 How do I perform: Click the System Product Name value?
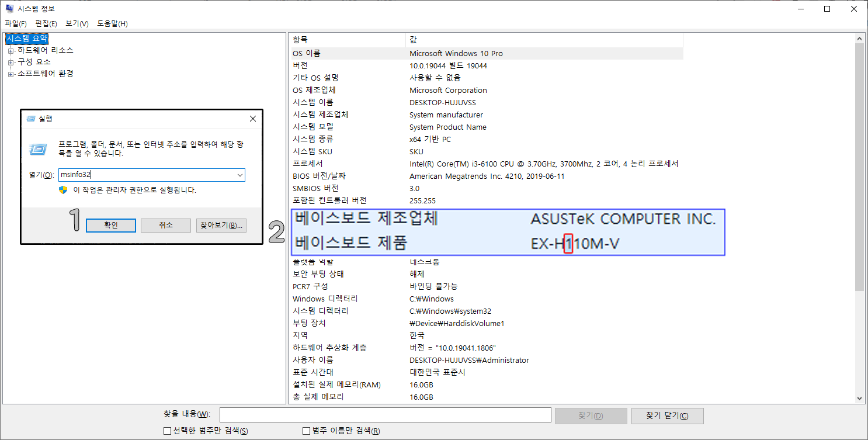tap(448, 127)
